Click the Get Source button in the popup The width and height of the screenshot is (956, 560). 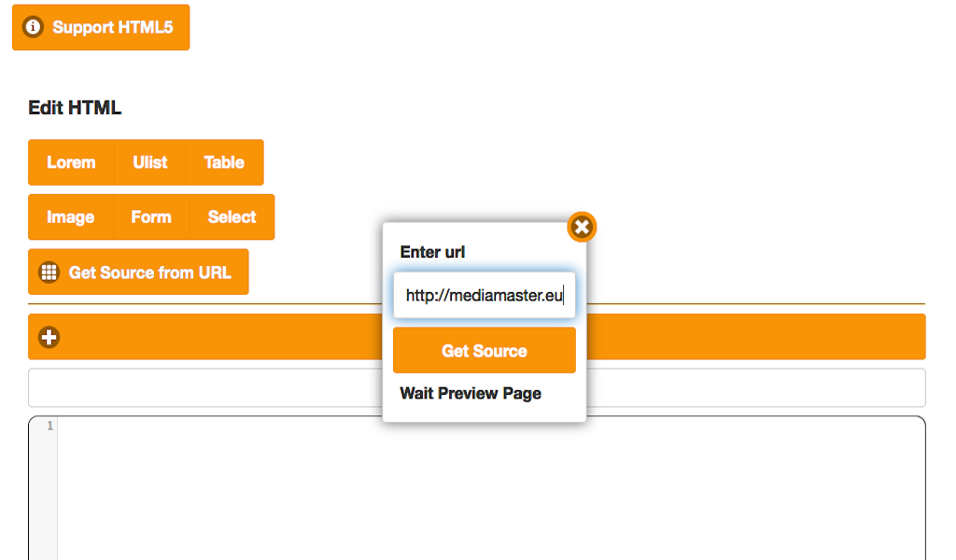pyautogui.click(x=485, y=350)
